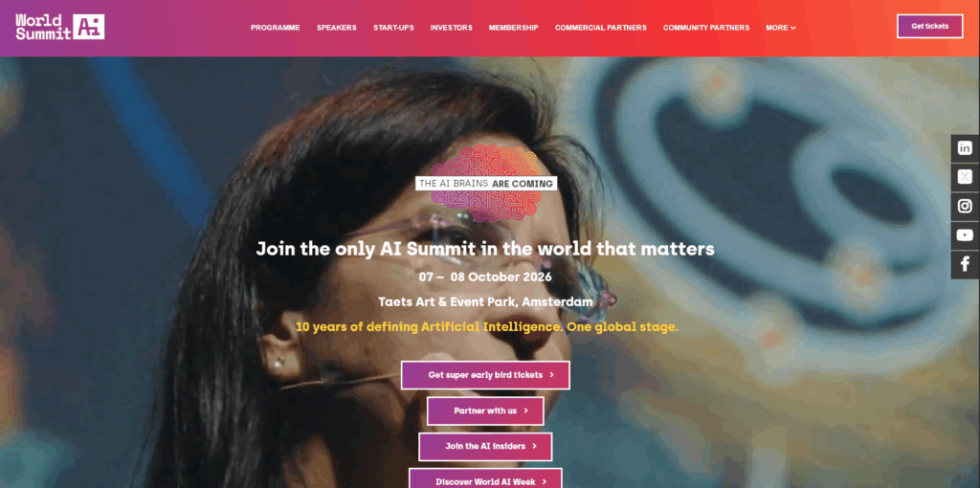Click Get super early bird tickets

click(485, 375)
